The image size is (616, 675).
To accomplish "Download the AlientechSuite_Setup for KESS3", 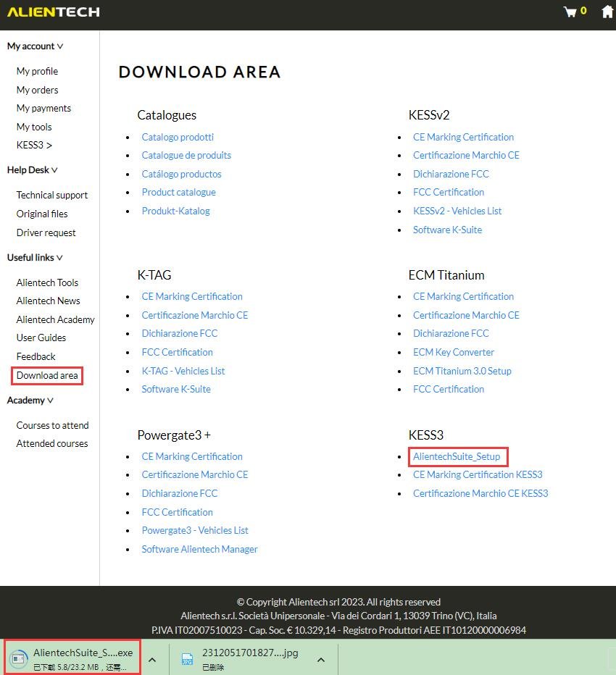I will (x=457, y=456).
